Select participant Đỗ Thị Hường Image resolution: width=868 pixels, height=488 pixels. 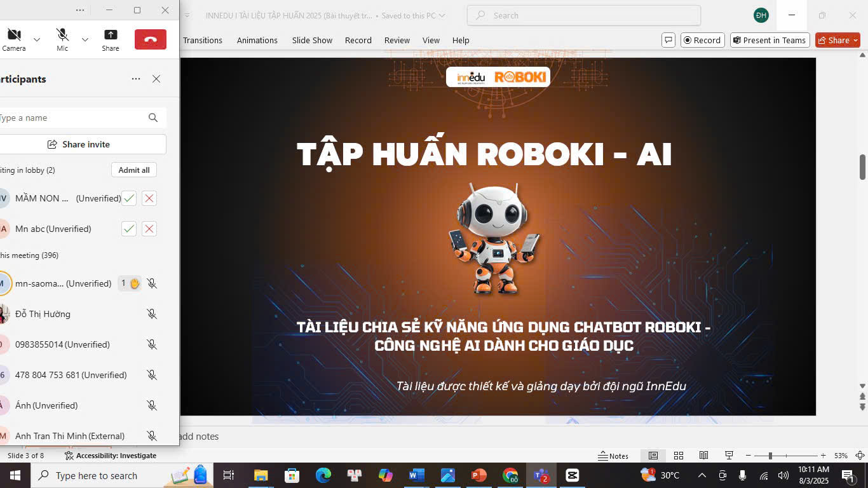click(43, 314)
